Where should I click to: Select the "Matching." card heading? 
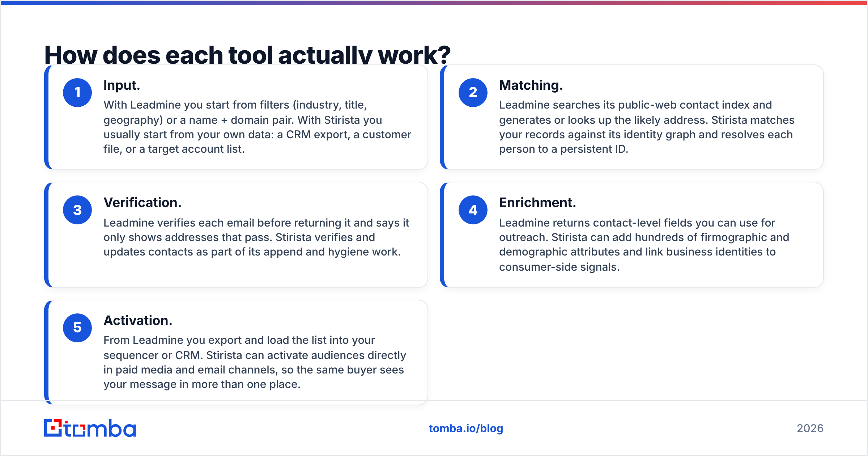pos(531,85)
